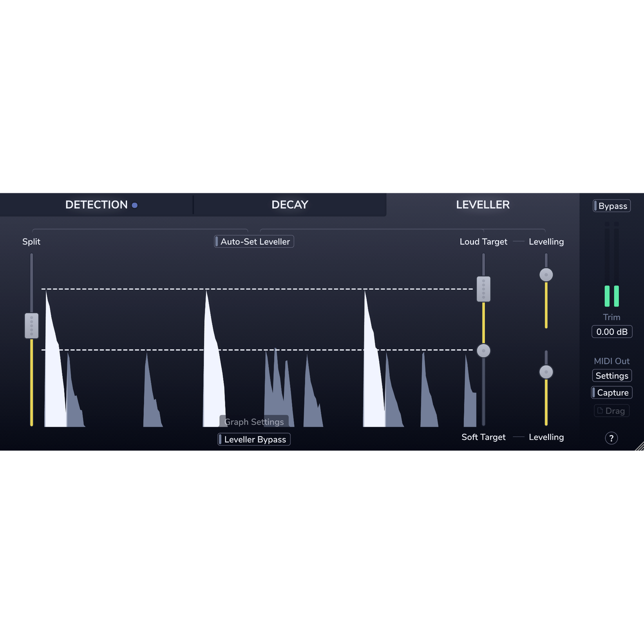Click the Drag MIDI file button

coord(612,411)
